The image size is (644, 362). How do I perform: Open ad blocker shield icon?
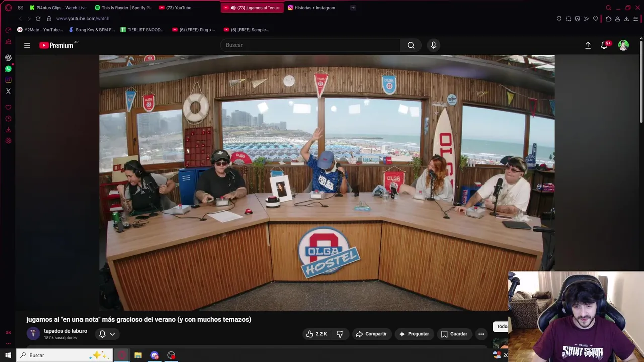pyautogui.click(x=578, y=19)
